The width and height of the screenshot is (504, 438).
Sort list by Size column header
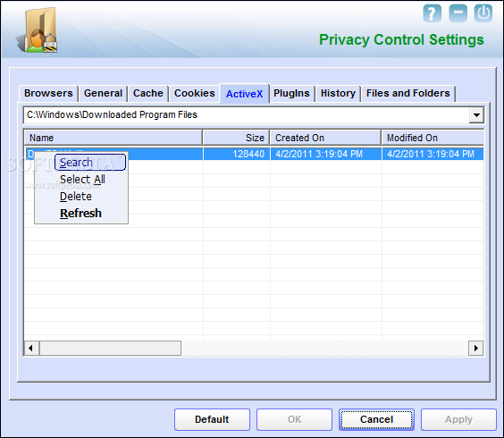236,138
